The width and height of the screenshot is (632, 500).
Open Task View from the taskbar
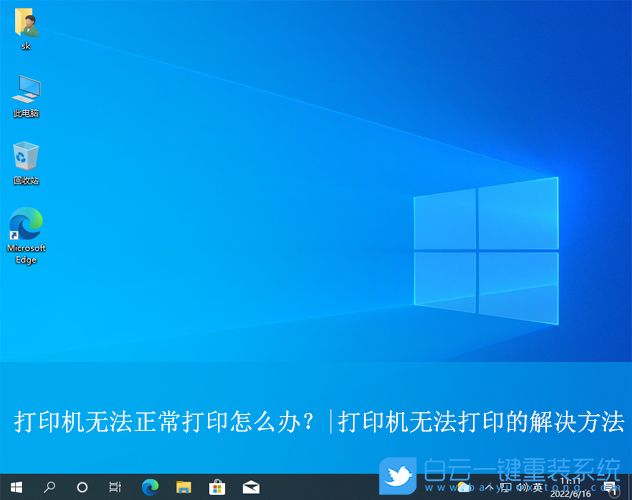115,487
